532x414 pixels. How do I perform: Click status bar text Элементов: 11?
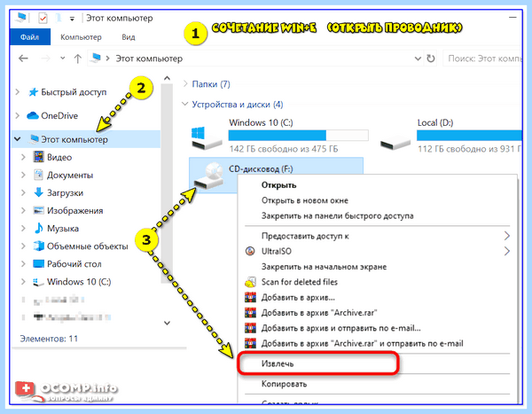(49, 339)
